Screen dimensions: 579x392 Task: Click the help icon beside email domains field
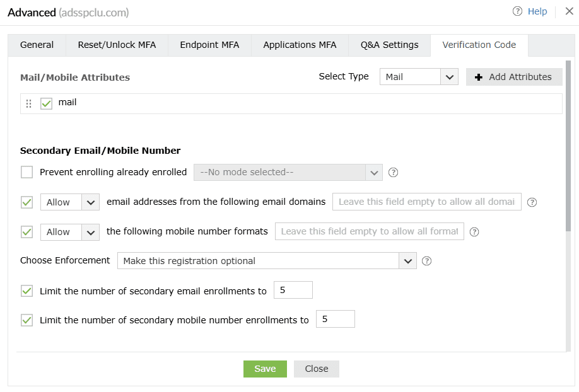pyautogui.click(x=532, y=202)
